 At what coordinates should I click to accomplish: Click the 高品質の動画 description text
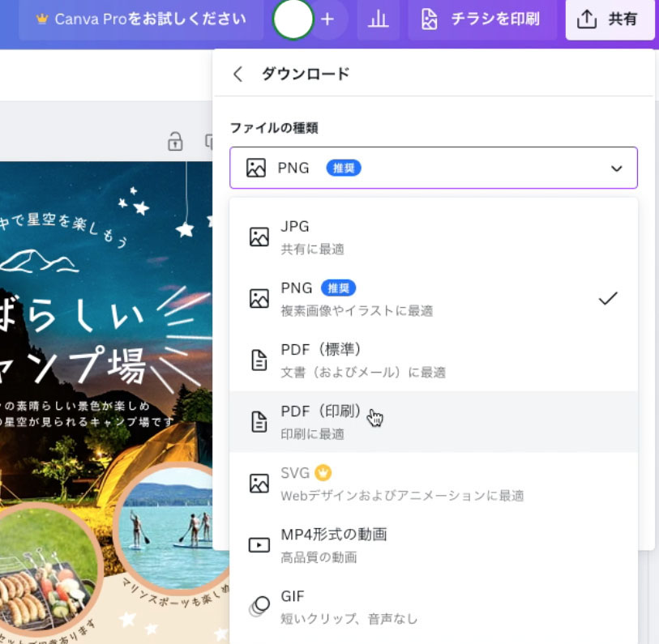[x=319, y=557]
